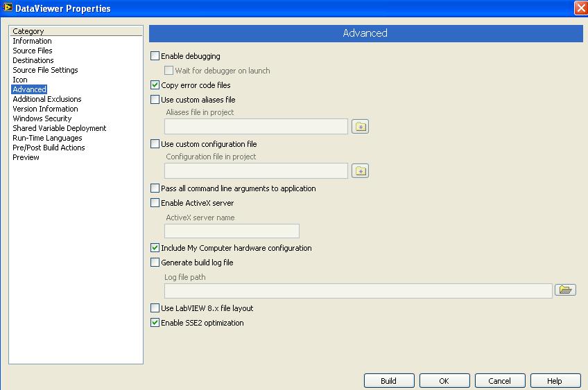The height and width of the screenshot is (390, 588).
Task: Browse for aliases file in project
Action: 360,127
